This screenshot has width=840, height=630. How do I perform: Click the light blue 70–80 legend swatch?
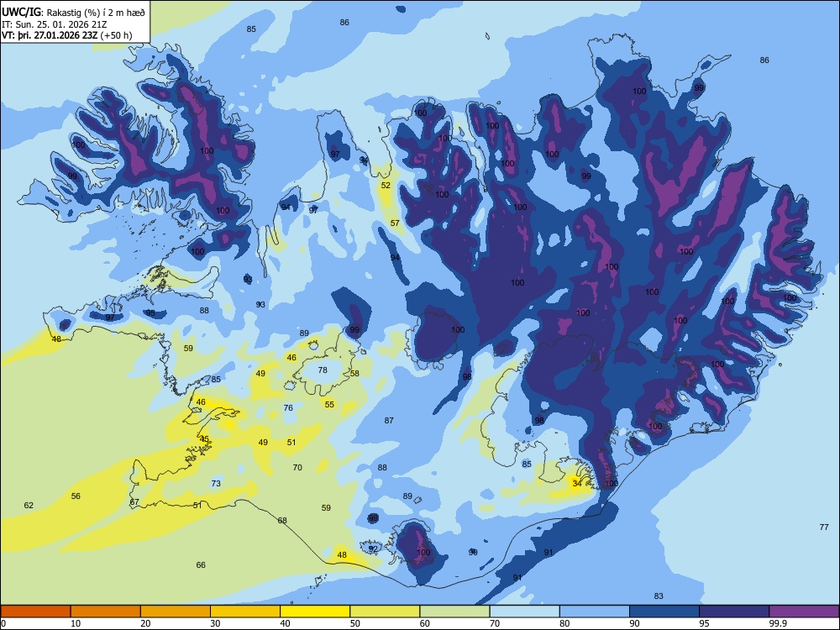[524, 612]
